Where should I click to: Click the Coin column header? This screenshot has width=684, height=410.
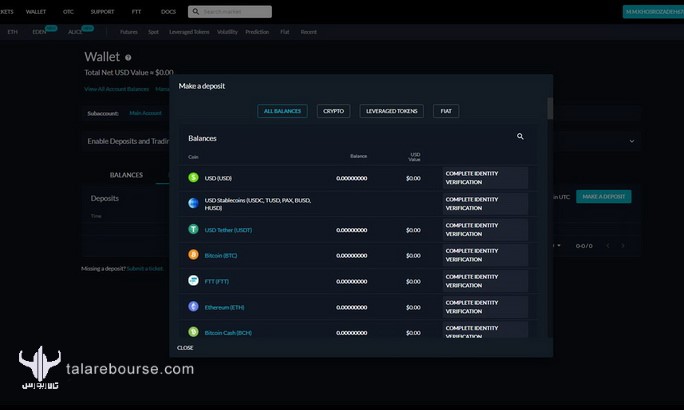[193, 157]
